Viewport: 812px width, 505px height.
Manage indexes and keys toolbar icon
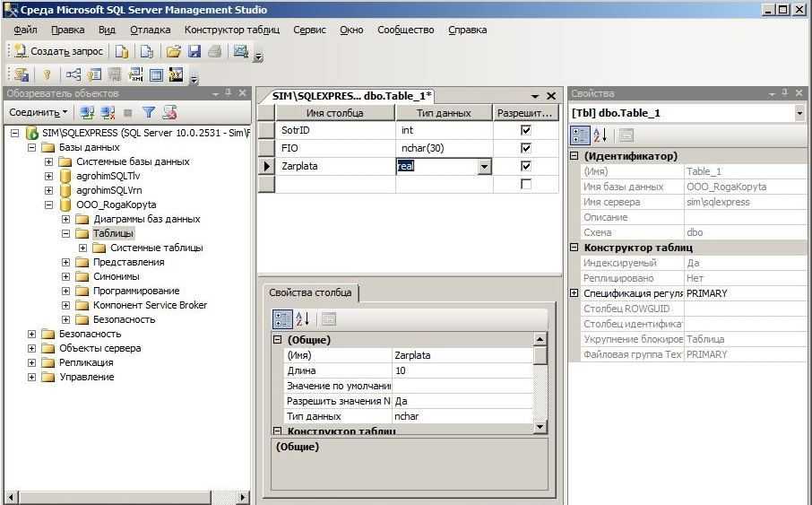point(94,75)
